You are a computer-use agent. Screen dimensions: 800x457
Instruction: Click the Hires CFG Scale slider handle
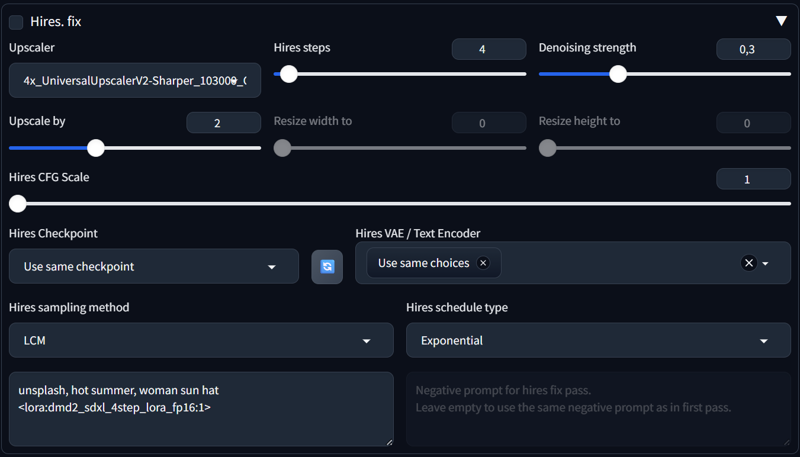pyautogui.click(x=18, y=204)
